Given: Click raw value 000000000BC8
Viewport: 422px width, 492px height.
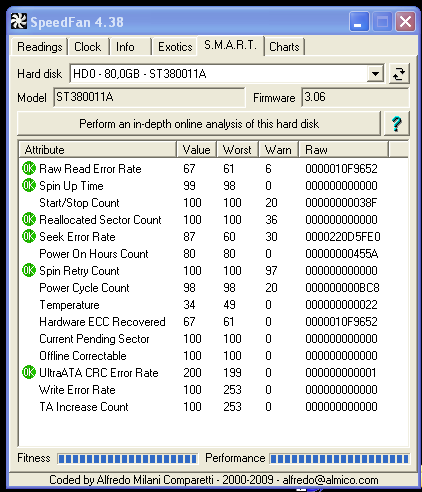Looking at the screenshot, I should coord(342,288).
